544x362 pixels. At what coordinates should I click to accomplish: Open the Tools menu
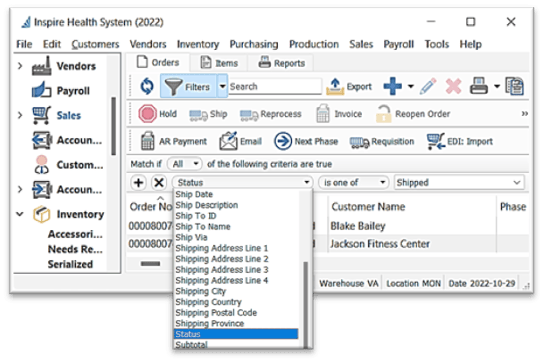click(437, 44)
